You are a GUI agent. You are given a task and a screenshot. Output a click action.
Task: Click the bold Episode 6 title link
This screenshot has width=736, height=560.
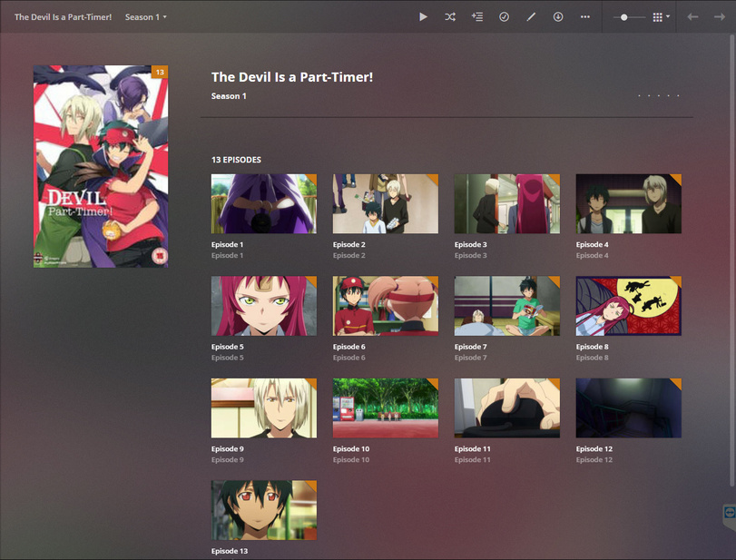pos(348,347)
